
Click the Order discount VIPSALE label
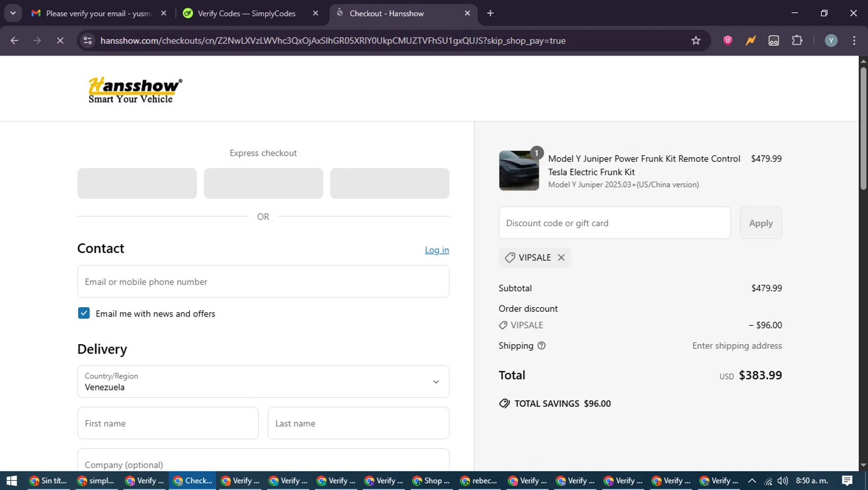point(527,325)
